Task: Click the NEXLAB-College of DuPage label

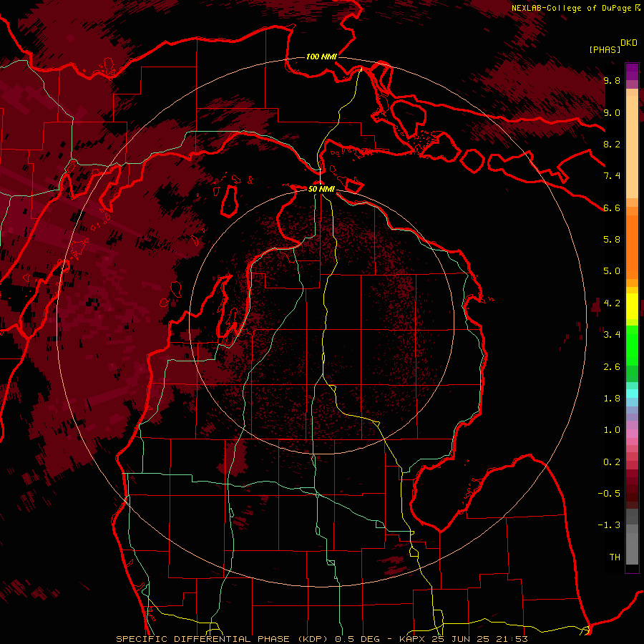Action: click(x=571, y=8)
